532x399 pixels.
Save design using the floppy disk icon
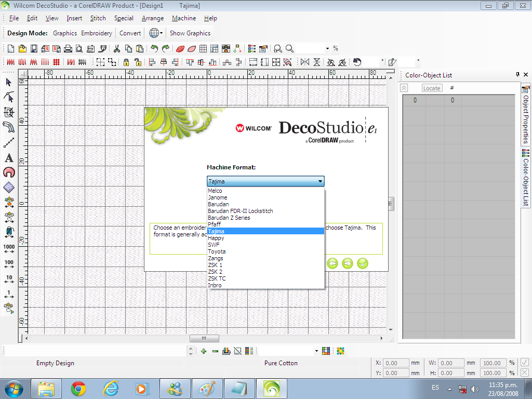(34, 48)
